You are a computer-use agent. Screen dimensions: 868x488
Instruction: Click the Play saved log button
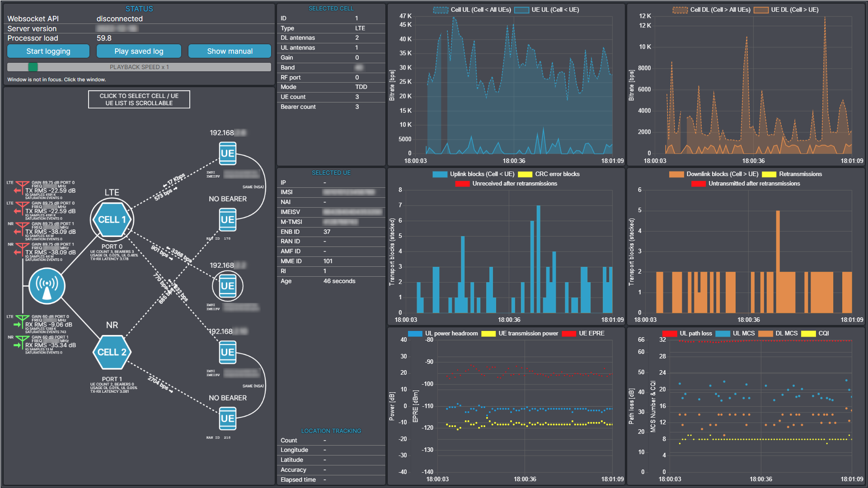139,51
